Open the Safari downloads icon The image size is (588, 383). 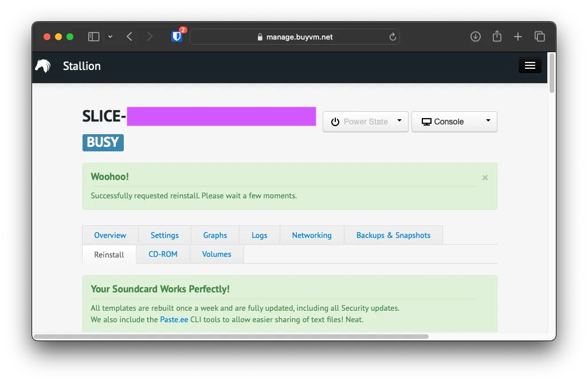(476, 37)
